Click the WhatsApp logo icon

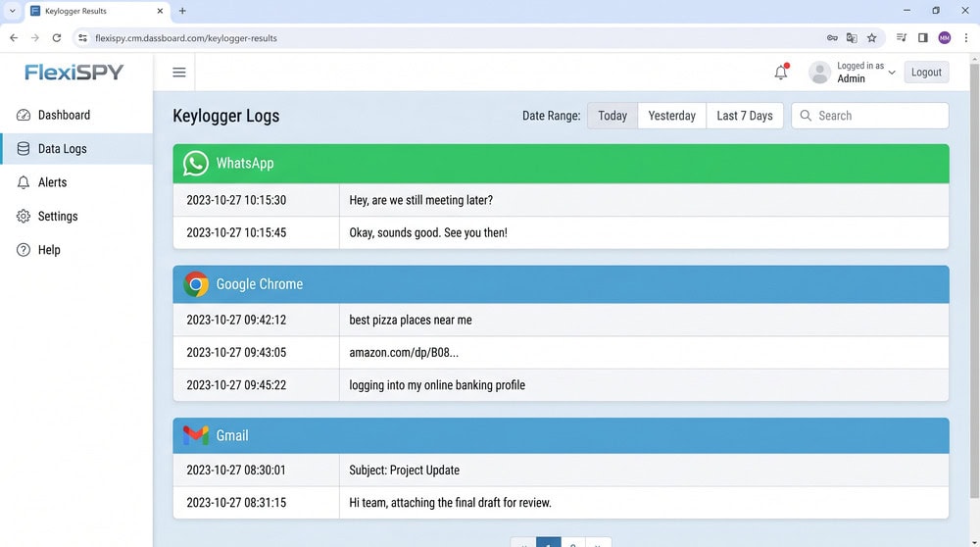point(196,163)
